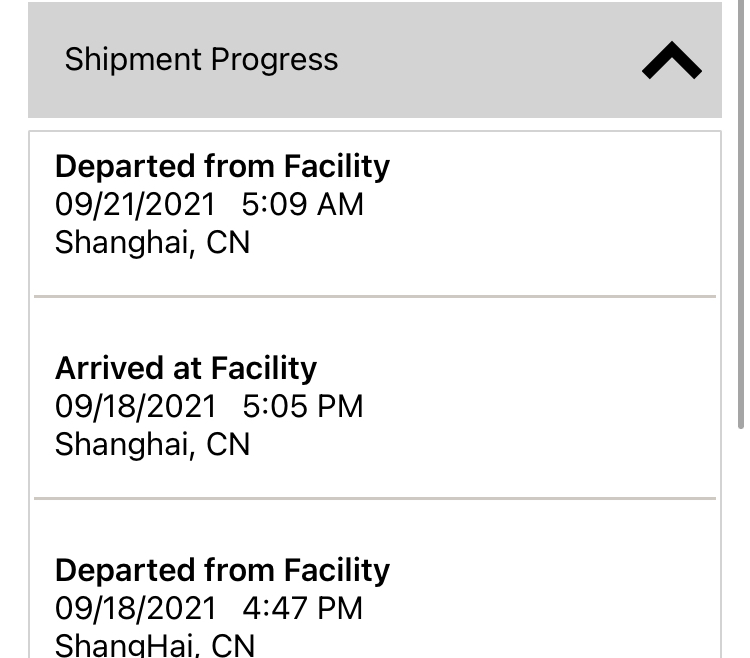Screen dimensions: 750x658
Task: Click divider line below Arrived at Facility entry
Action: point(375,498)
